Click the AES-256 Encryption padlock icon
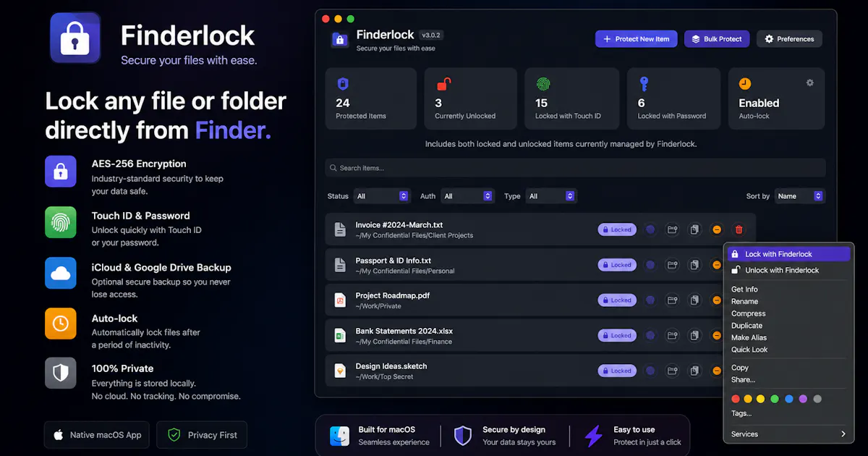 pos(61,172)
